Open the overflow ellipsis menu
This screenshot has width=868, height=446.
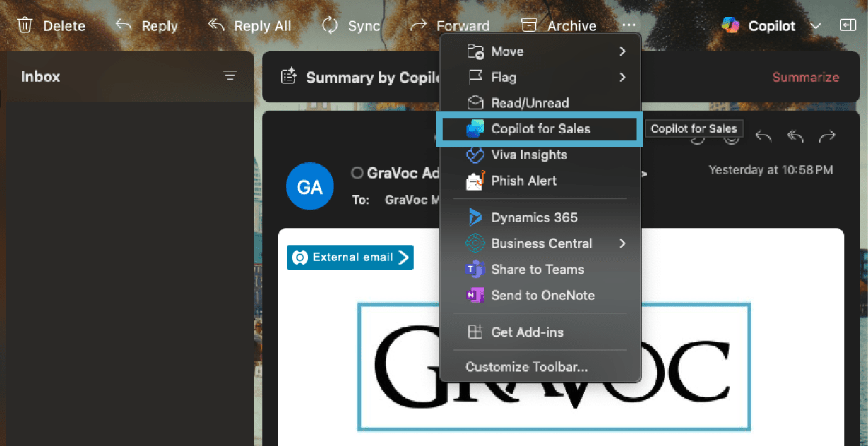[x=628, y=24]
